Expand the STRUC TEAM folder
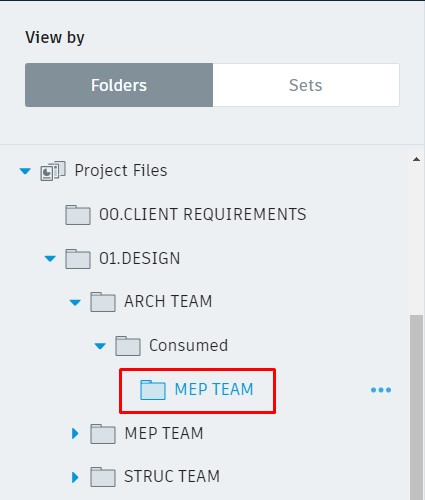The height and width of the screenshot is (500, 425). coord(75,477)
